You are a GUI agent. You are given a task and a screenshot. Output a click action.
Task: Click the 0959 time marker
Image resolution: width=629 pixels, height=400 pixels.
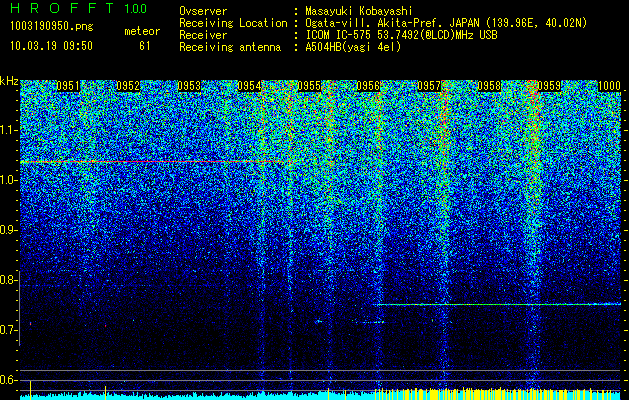point(549,86)
